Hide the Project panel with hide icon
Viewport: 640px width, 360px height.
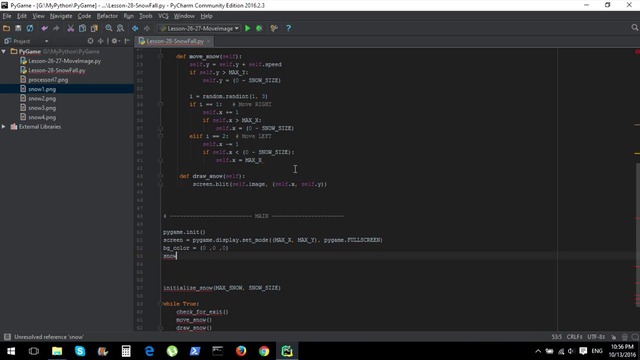pos(127,41)
